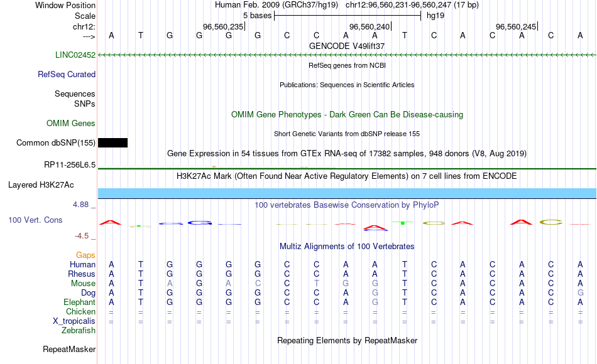Open the 100 Vert. Cons track label
The image size is (597, 364).
point(35,220)
